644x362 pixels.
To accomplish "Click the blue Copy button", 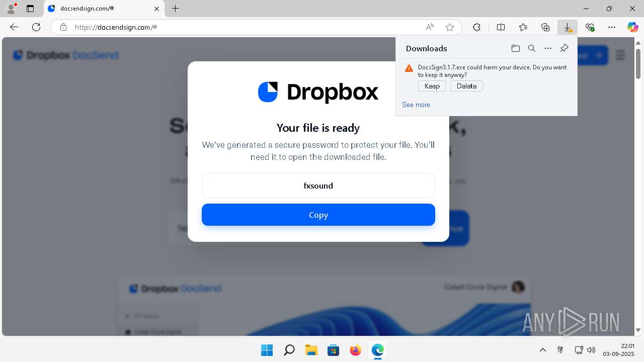I will (x=318, y=215).
